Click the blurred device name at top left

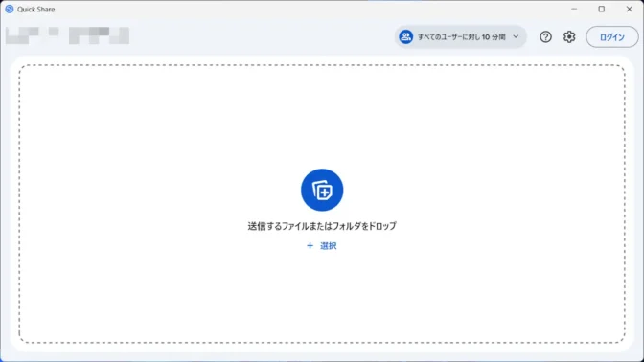pyautogui.click(x=67, y=35)
